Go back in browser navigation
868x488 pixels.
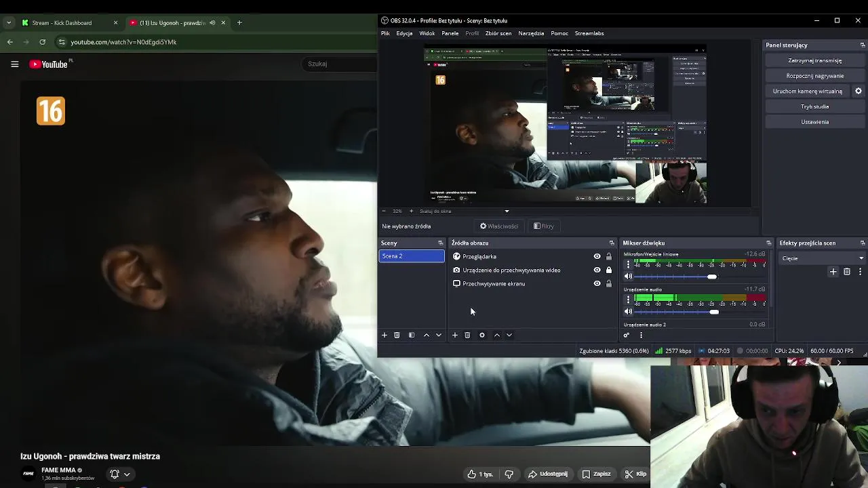9,42
